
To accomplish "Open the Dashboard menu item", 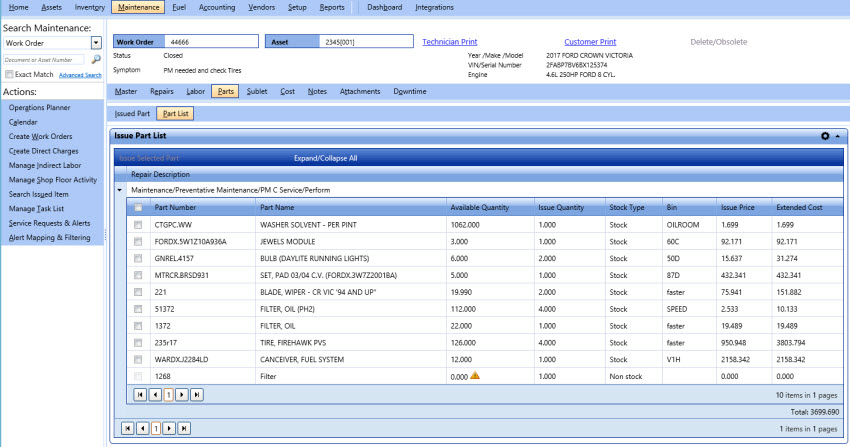I will click(x=384, y=7).
